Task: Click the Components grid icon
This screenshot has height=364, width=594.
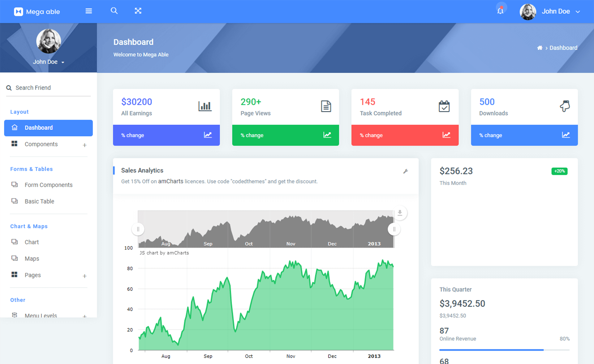Action: coord(15,144)
